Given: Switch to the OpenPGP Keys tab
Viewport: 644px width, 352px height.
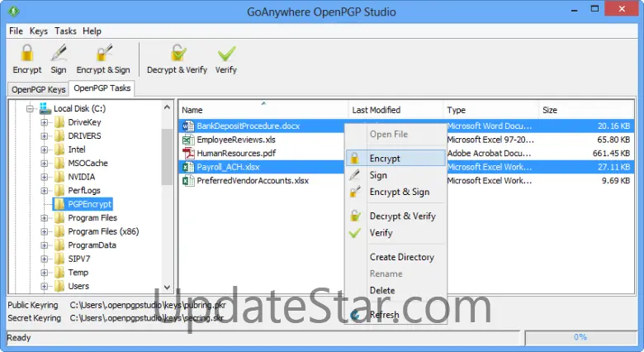Looking at the screenshot, I should (x=39, y=89).
